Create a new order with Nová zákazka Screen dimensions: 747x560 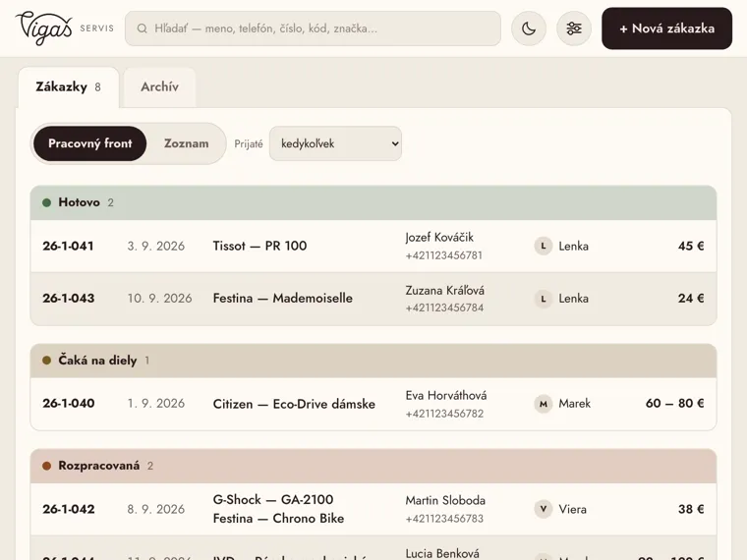666,28
